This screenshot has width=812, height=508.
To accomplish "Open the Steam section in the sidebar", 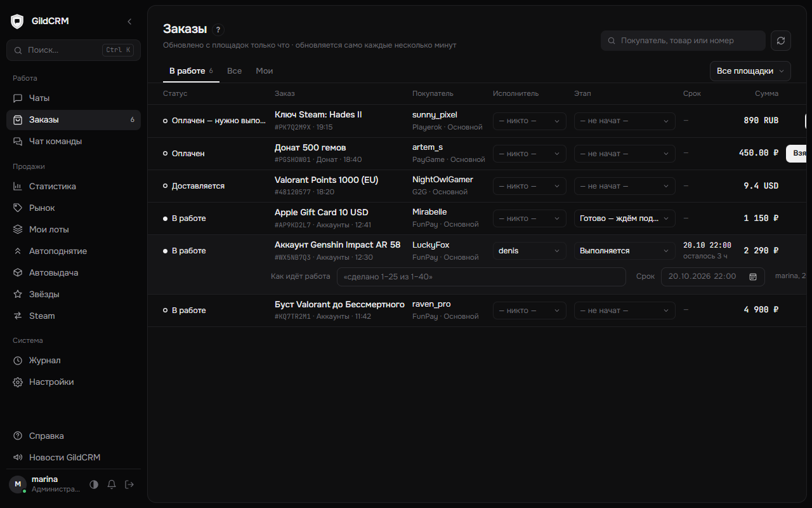I will point(74,316).
